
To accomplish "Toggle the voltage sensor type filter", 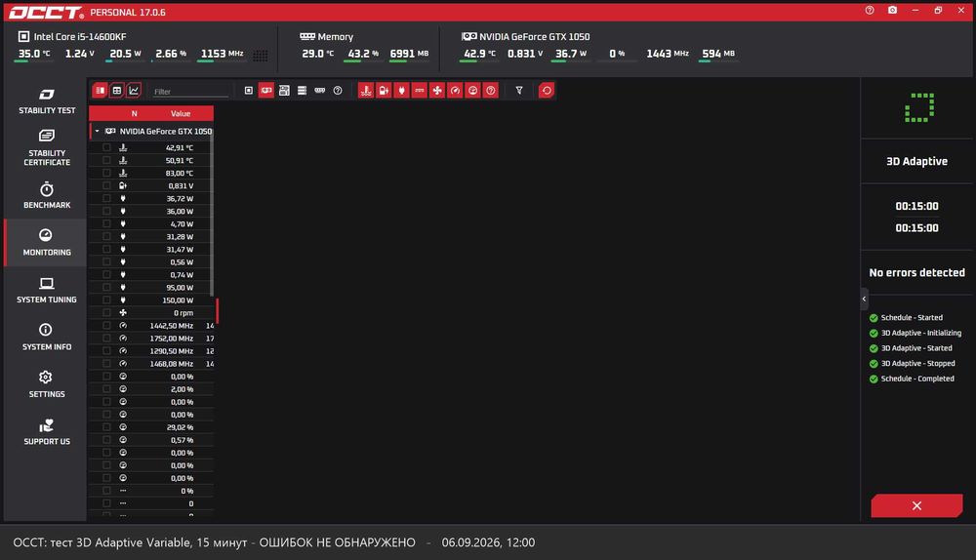I will click(x=384, y=91).
